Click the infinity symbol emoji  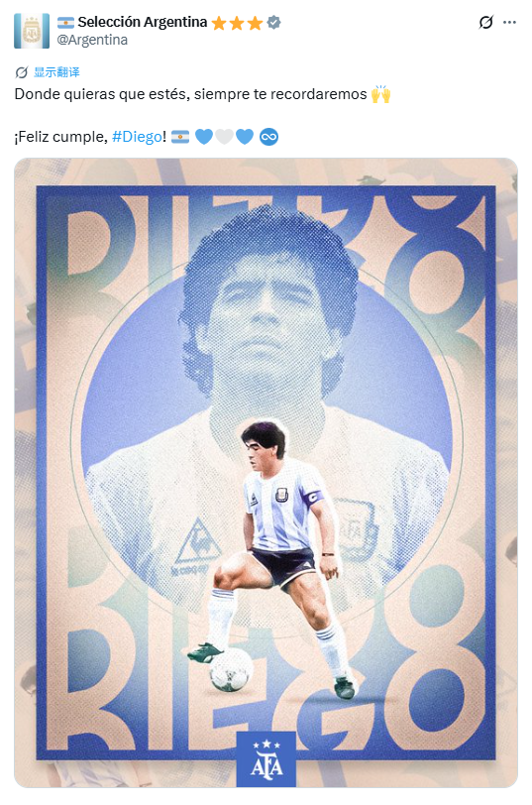[268, 137]
